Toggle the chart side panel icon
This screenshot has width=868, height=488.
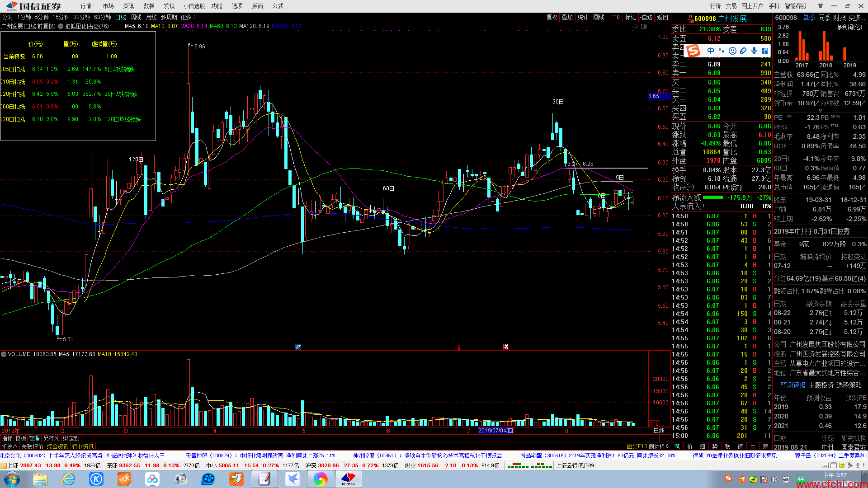tap(644, 27)
